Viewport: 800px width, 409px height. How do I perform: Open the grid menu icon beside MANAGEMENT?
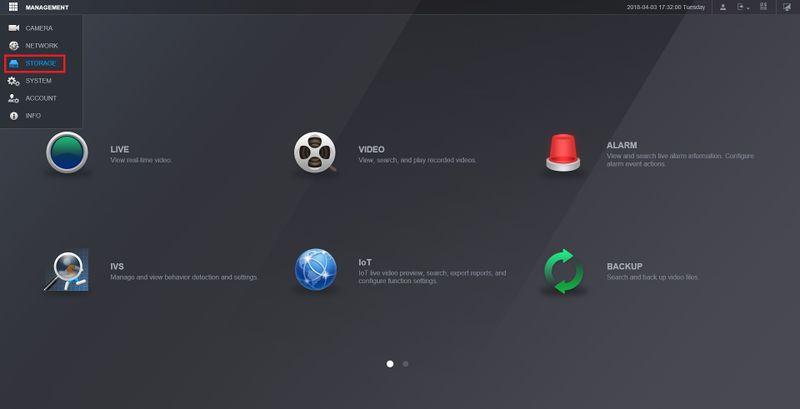coord(13,7)
